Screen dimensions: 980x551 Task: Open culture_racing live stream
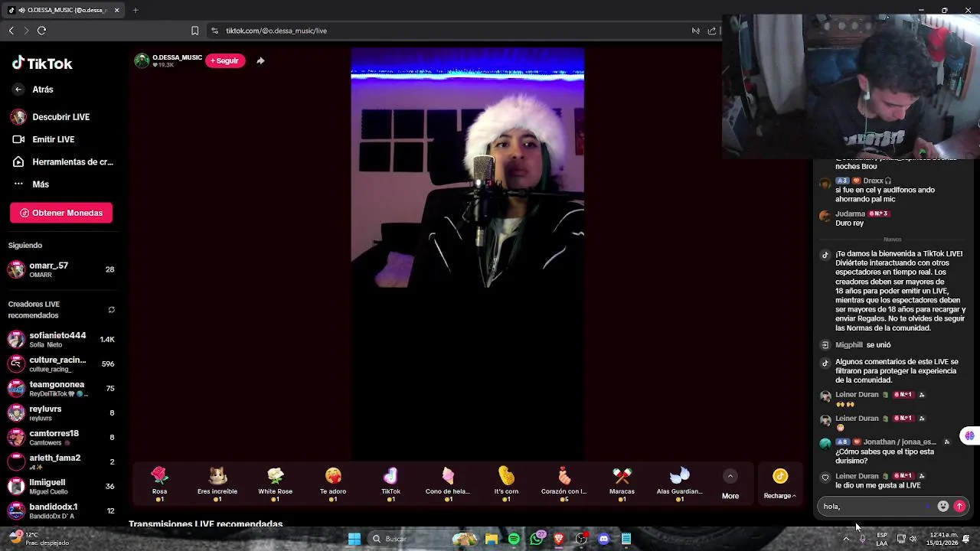point(61,364)
